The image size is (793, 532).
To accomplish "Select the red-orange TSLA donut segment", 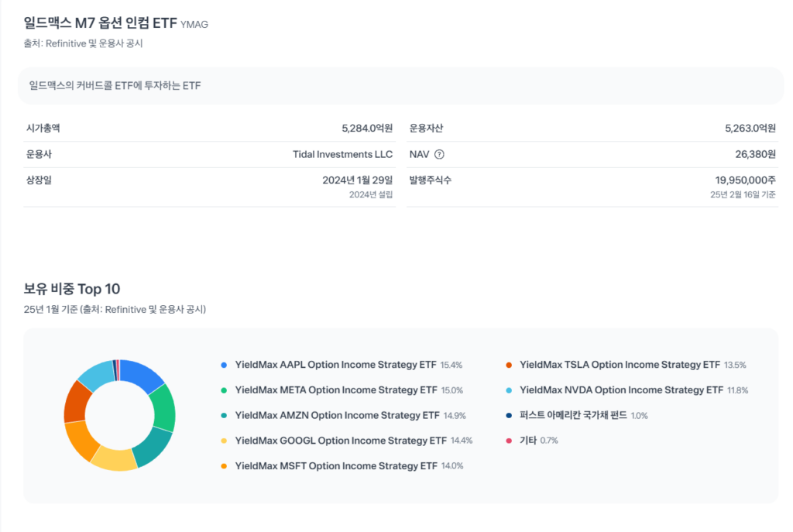I will click(76, 402).
